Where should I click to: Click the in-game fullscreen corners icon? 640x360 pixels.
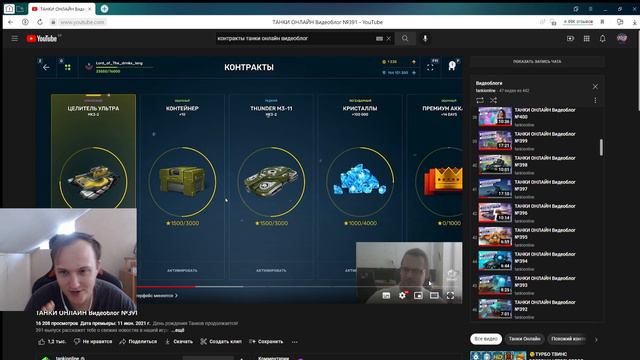click(x=430, y=67)
